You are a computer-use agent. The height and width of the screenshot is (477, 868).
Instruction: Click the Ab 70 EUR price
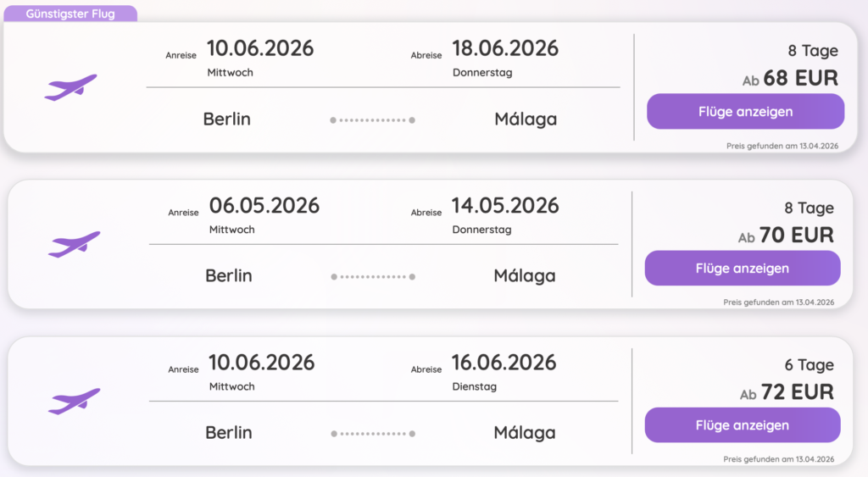(x=787, y=236)
